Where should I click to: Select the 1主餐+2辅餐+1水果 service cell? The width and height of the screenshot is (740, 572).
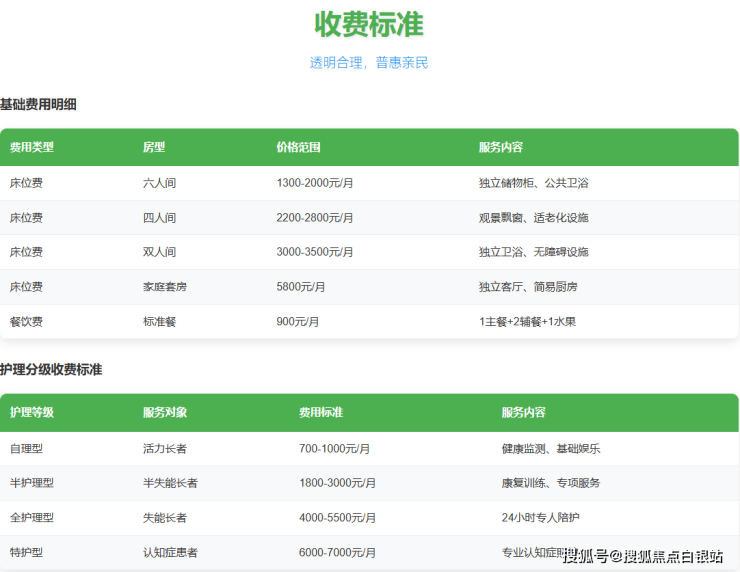click(527, 322)
